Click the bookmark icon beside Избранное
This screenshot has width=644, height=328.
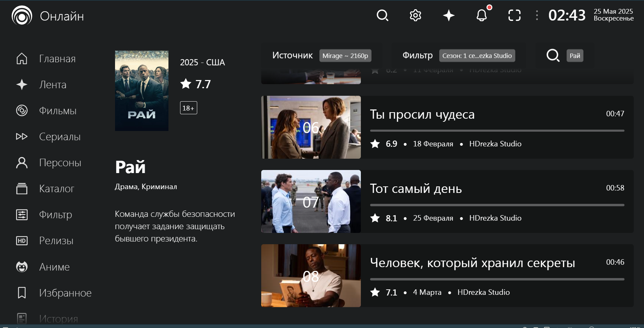(x=22, y=292)
